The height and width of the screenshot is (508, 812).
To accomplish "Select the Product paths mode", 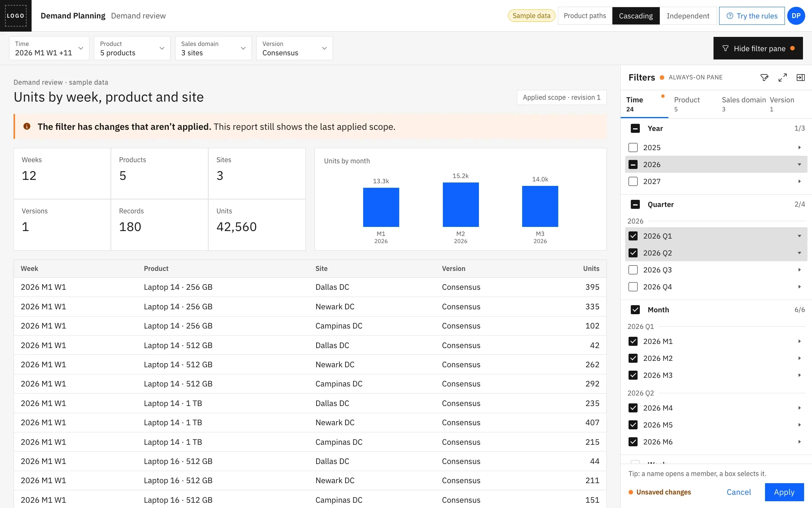I will click(585, 16).
